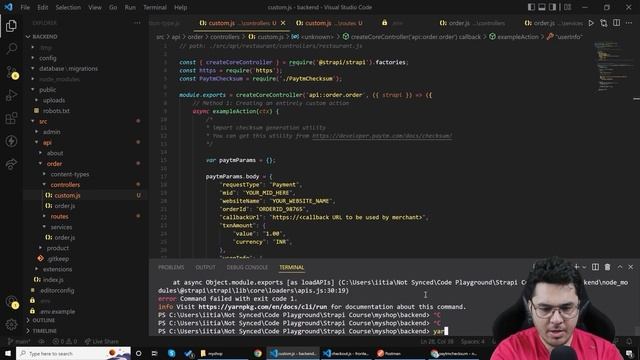Viewport: 640px width, 360px height.
Task: Switch to the DEBUG CONSOLE tab
Action: point(247,267)
